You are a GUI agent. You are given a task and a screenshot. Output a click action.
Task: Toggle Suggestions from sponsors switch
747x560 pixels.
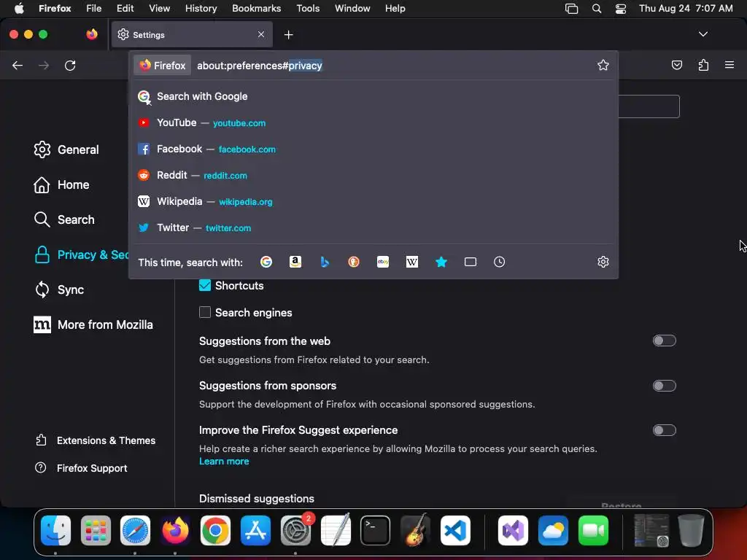click(x=664, y=386)
